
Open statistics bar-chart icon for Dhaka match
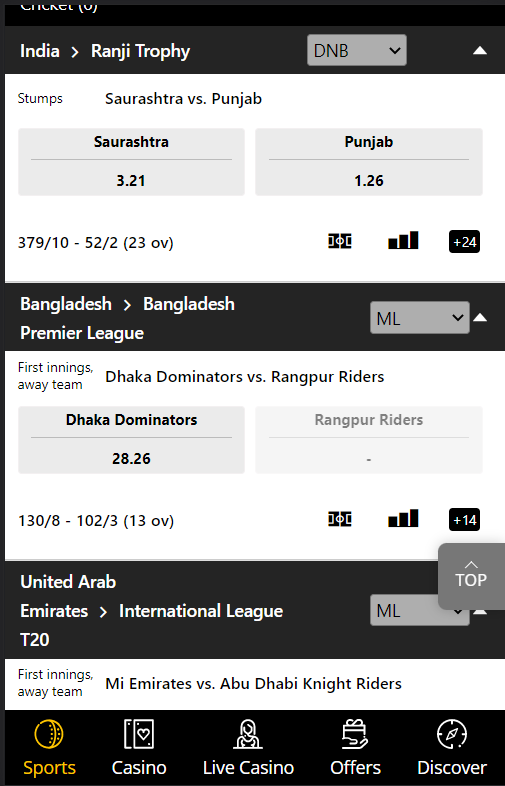click(x=403, y=518)
